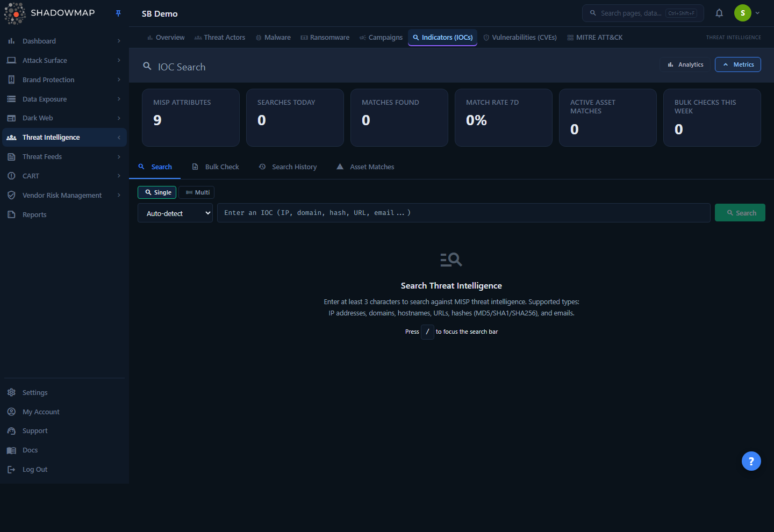The width and height of the screenshot is (774, 532).
Task: Expand the Brand Protection chevron
Action: (119, 80)
